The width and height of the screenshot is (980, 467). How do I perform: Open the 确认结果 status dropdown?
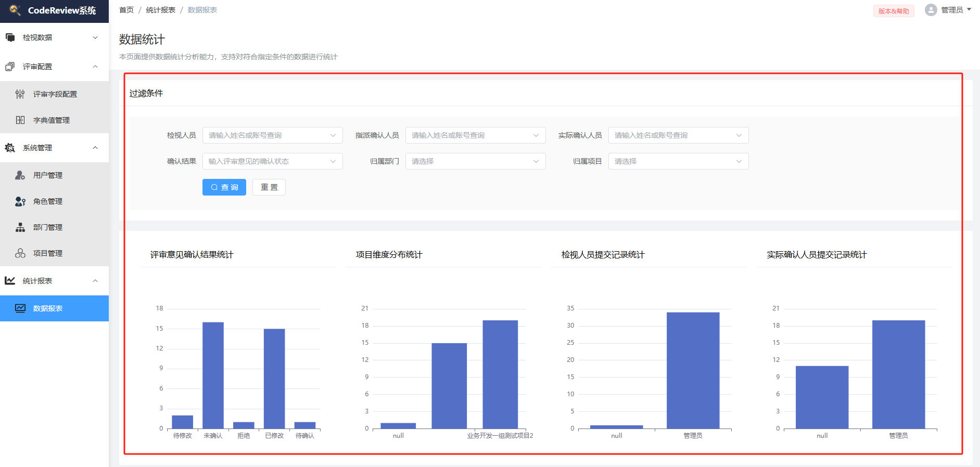tap(272, 161)
